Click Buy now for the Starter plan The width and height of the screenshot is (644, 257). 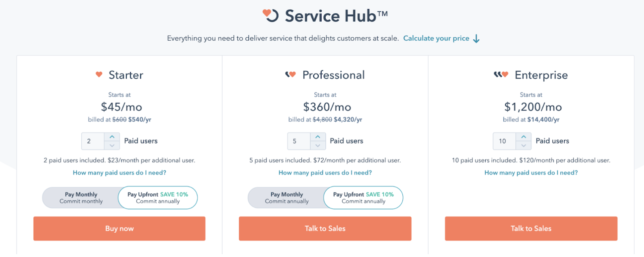pyautogui.click(x=119, y=229)
